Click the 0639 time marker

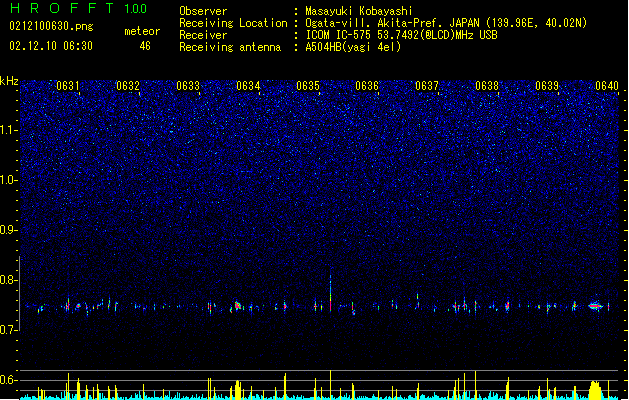point(547,85)
